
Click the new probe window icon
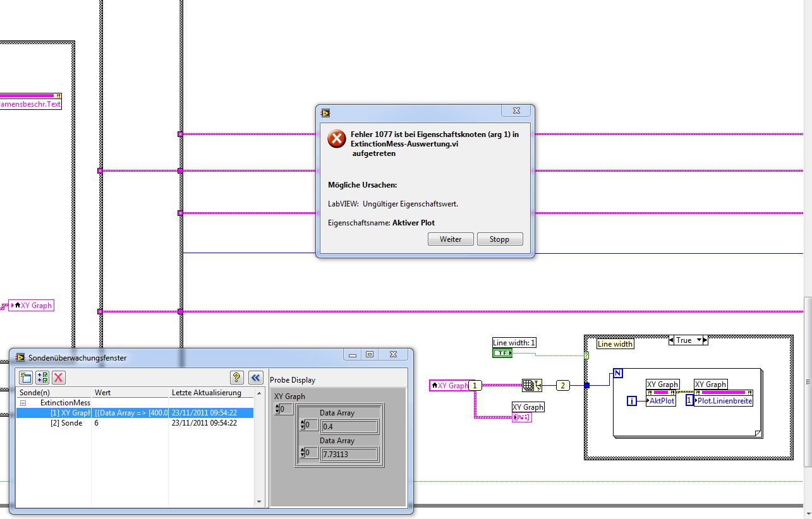pyautogui.click(x=25, y=378)
